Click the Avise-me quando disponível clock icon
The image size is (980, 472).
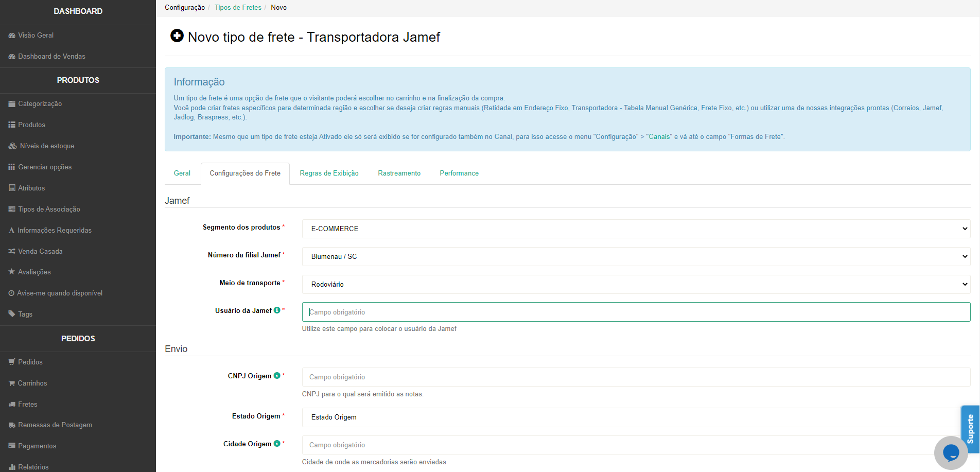11,293
